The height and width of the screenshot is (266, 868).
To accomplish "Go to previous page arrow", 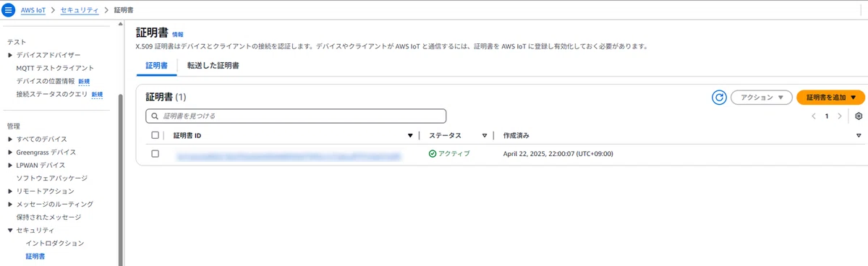I will tap(814, 116).
